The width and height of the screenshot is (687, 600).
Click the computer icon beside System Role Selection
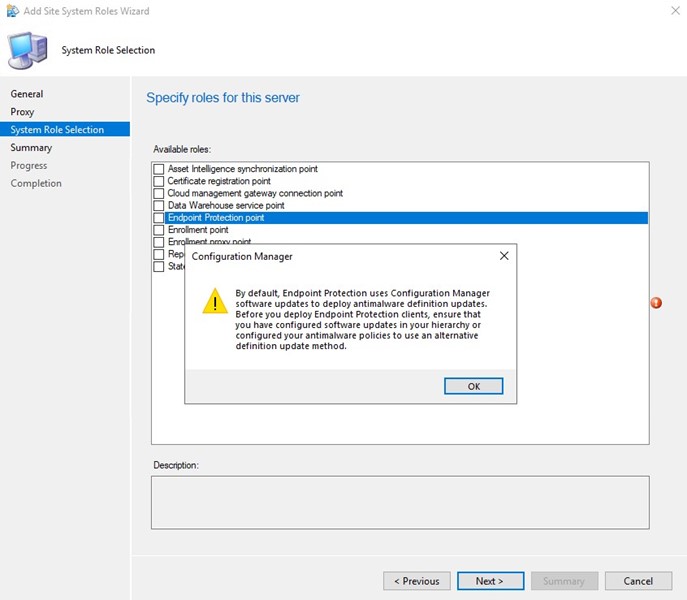(28, 50)
